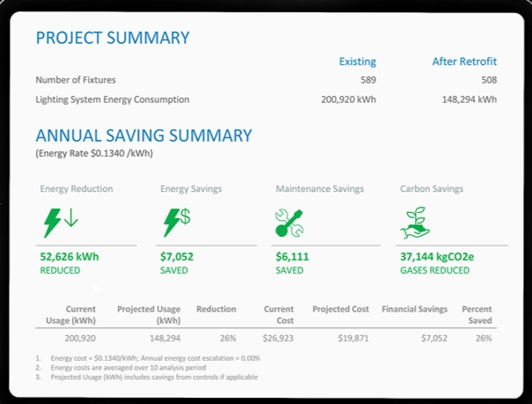The width and height of the screenshot is (532, 404).
Task: Select the $19,871 Projected Cost cell
Action: pyautogui.click(x=353, y=339)
